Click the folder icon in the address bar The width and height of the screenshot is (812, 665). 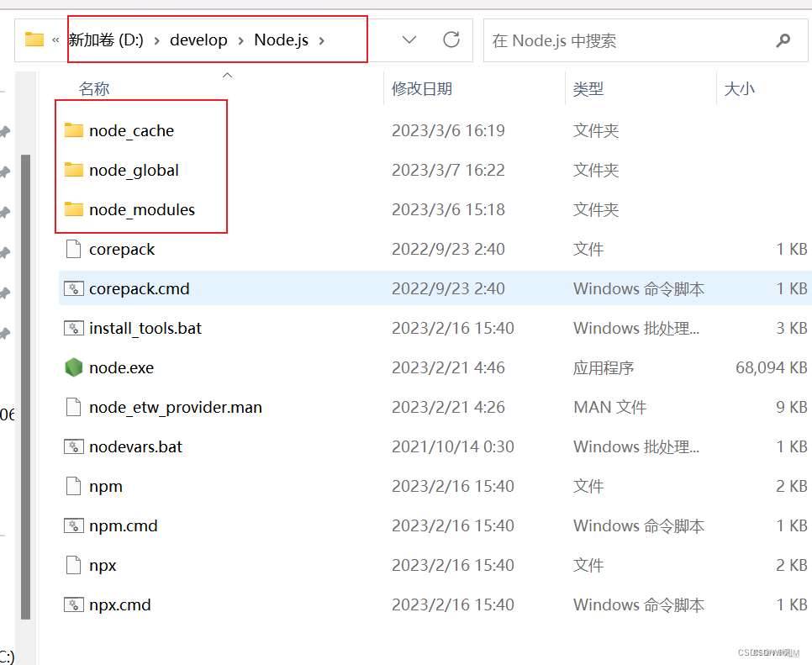[34, 40]
